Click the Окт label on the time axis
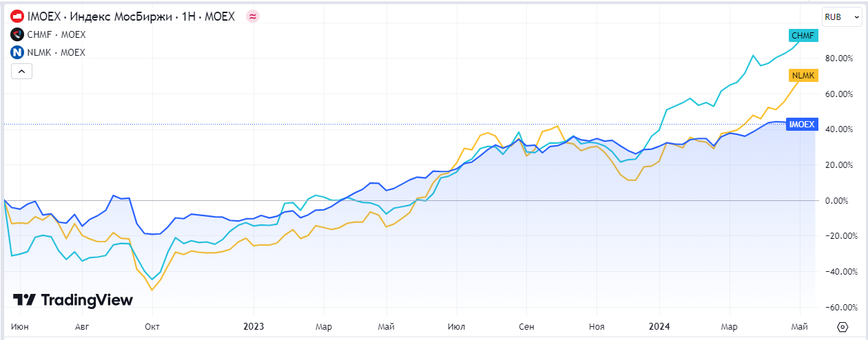Image resolution: width=868 pixels, height=340 pixels. [x=153, y=326]
